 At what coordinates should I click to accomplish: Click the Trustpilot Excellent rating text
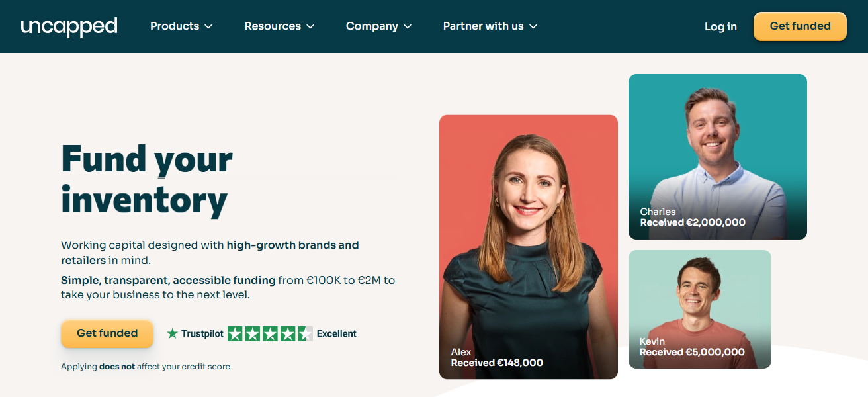337,334
